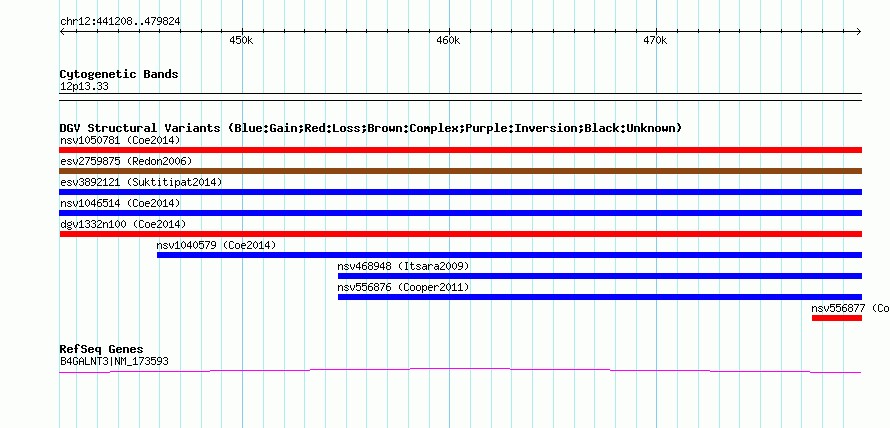Click the 12p13.33 cytogenetic band bar
Image resolution: width=890 pixels, height=428 pixels.
(460, 97)
